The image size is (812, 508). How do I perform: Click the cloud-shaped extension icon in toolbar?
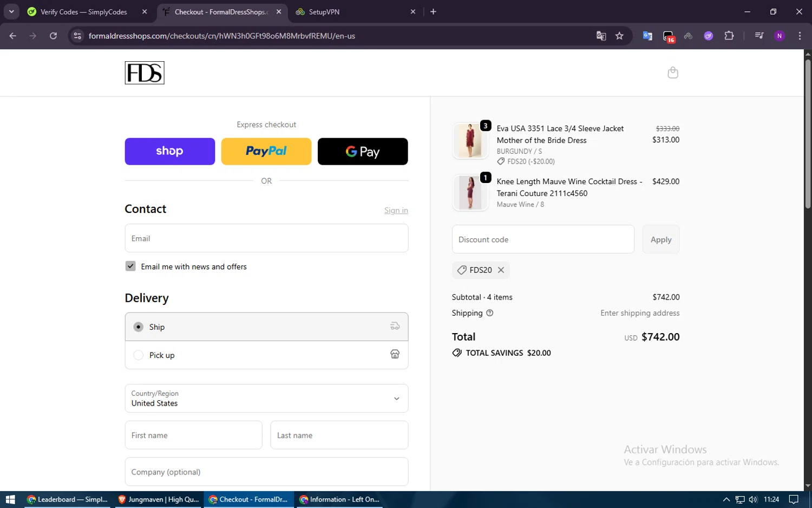[689, 36]
